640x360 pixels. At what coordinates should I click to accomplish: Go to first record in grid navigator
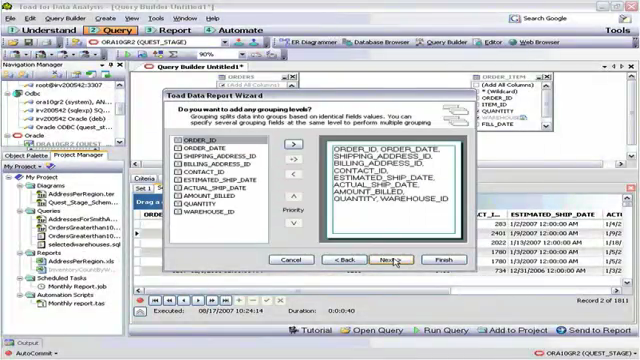point(155,300)
